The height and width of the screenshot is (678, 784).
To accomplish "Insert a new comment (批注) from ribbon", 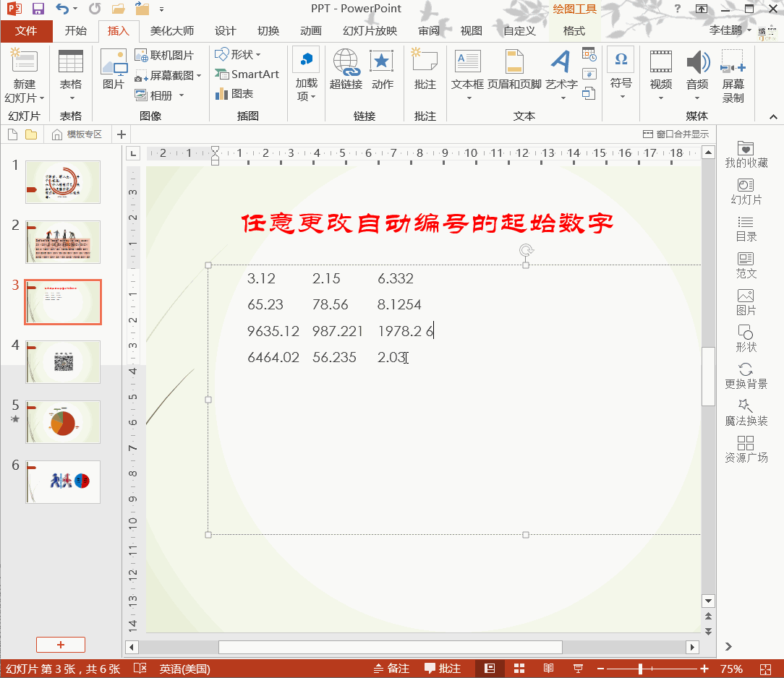I will coord(425,69).
